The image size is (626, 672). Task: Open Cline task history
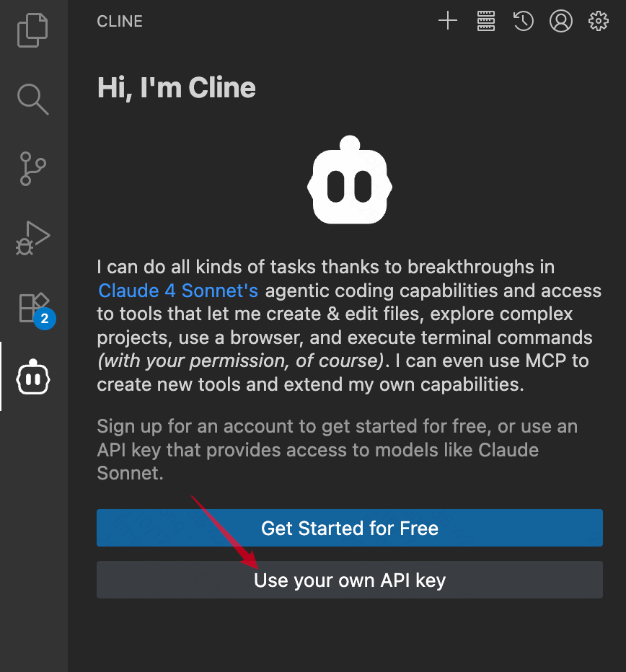523,21
